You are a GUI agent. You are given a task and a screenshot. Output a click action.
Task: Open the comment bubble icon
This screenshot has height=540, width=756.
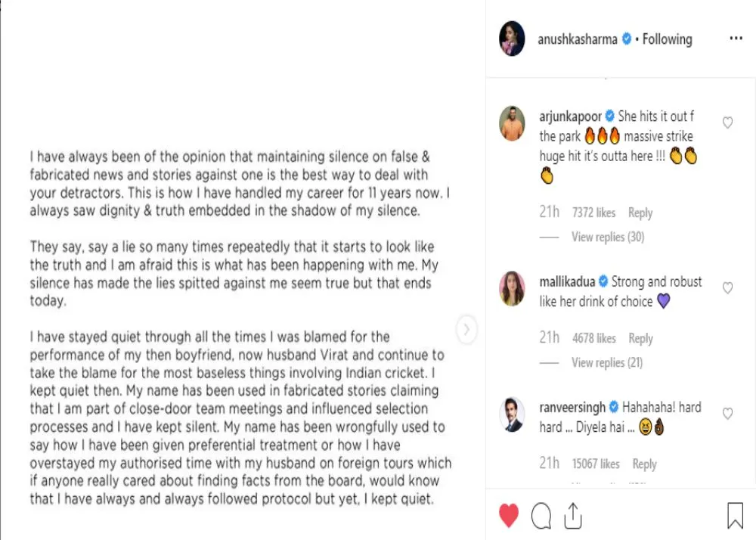coord(541,516)
